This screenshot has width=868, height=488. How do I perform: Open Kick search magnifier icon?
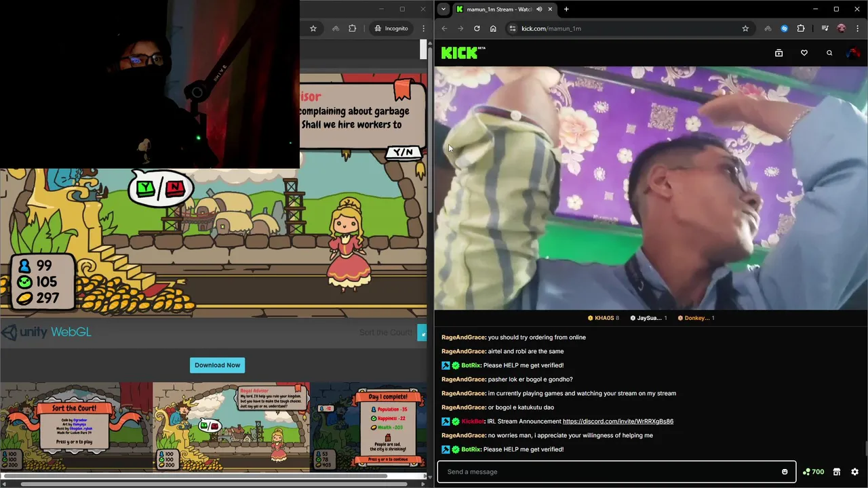pos(829,53)
